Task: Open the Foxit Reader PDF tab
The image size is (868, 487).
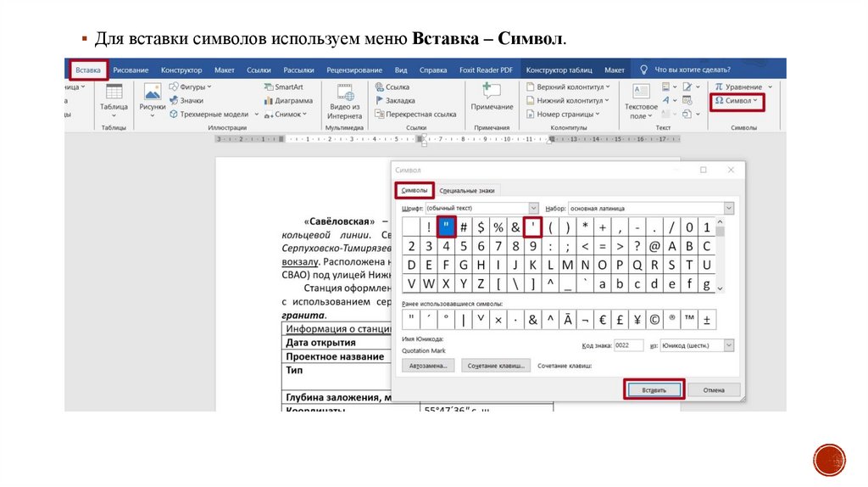Action: [x=486, y=70]
